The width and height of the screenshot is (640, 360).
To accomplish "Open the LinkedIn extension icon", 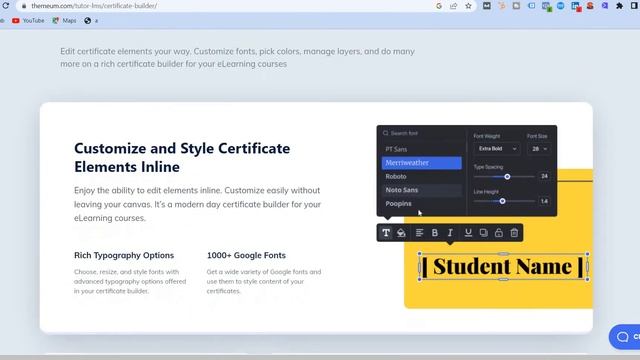I will tap(576, 6).
